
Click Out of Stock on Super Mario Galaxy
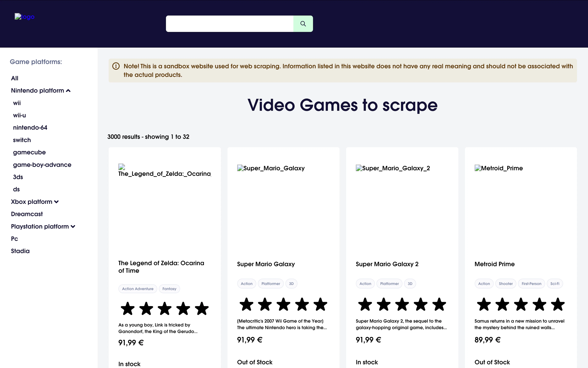pos(255,362)
